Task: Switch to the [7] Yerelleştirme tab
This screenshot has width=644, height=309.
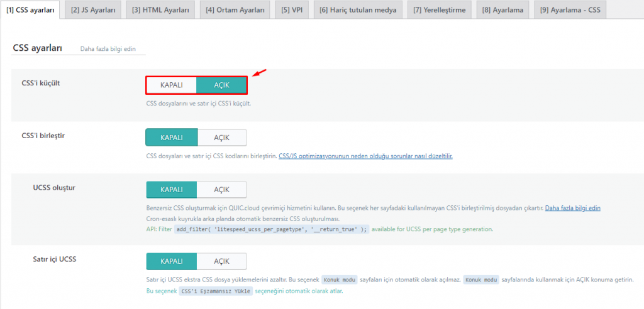Action: point(438,10)
